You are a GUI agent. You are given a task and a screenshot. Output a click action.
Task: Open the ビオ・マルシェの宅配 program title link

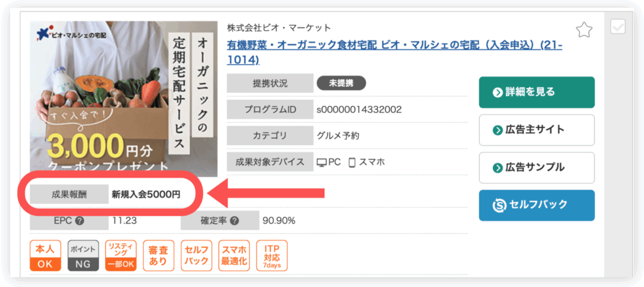point(394,52)
